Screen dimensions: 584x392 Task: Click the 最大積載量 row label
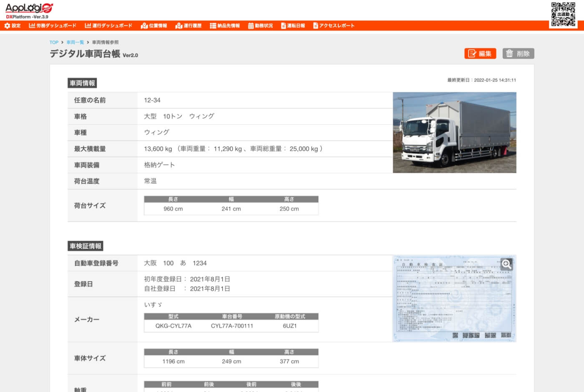90,149
